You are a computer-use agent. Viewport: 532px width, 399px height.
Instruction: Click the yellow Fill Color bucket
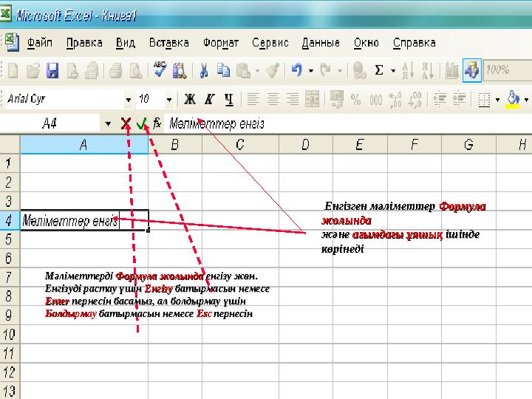click(x=513, y=100)
